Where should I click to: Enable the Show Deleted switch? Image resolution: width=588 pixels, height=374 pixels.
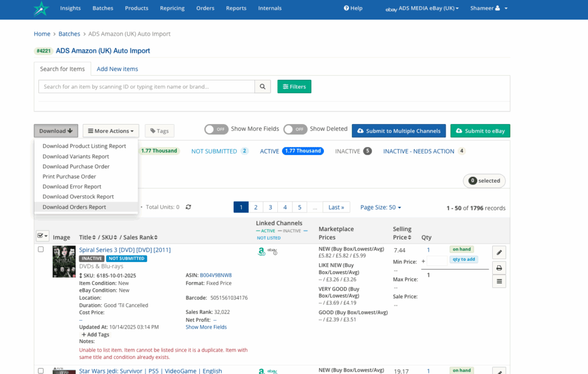click(295, 129)
